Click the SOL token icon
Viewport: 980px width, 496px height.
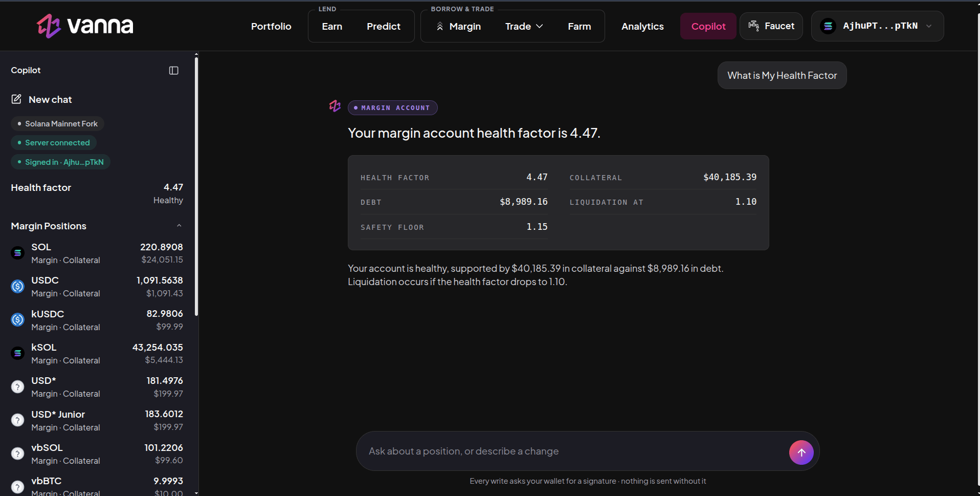click(18, 253)
